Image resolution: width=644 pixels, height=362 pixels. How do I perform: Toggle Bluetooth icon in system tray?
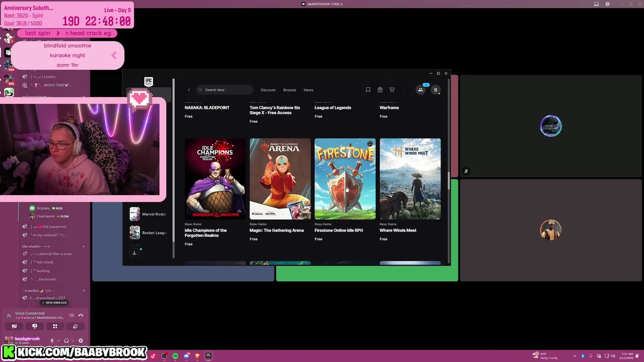point(583,356)
